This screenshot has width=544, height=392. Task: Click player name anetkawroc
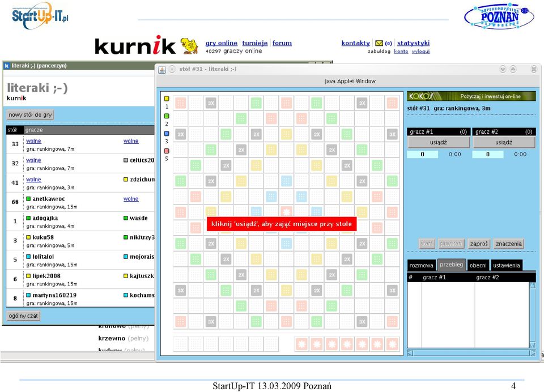click(49, 199)
